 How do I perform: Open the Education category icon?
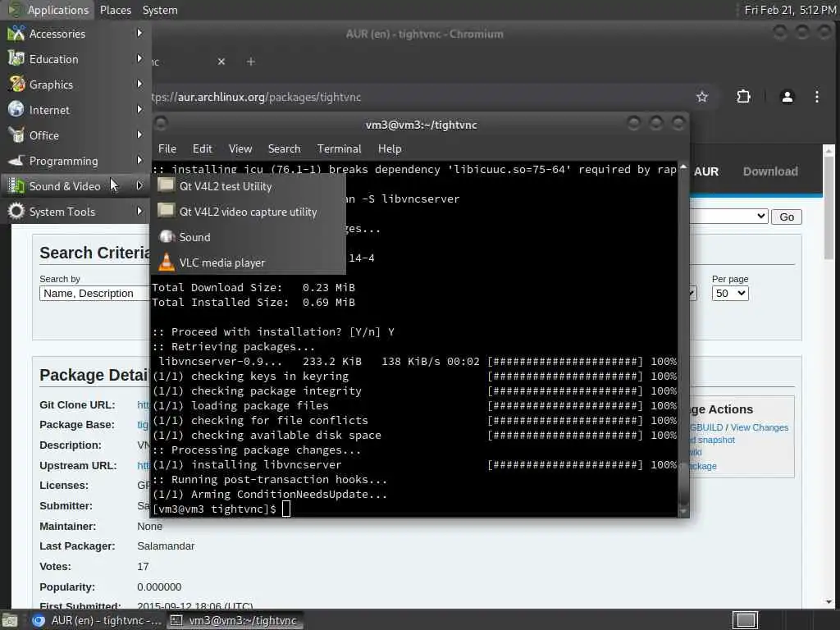coord(16,59)
